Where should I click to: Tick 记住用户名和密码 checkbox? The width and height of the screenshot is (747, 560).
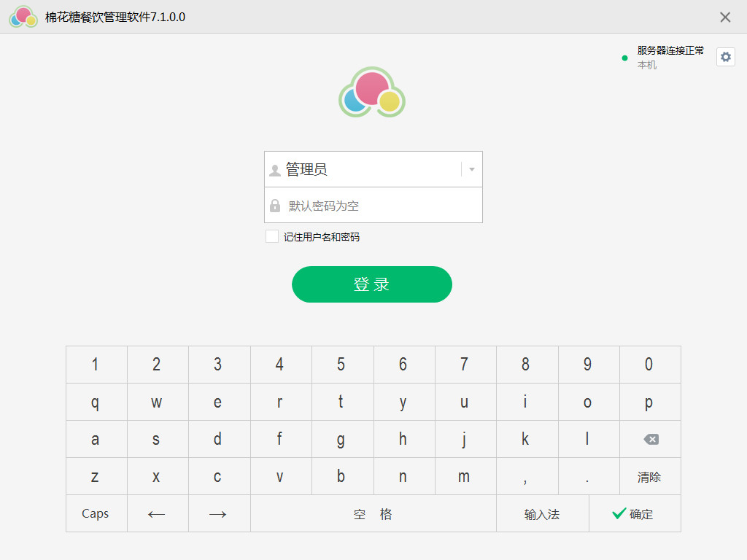click(x=272, y=236)
